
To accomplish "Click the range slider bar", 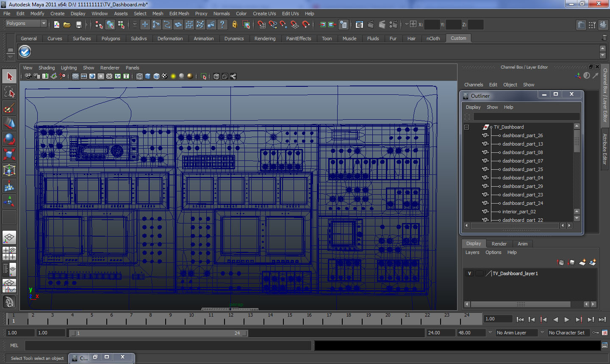I will [158, 333].
